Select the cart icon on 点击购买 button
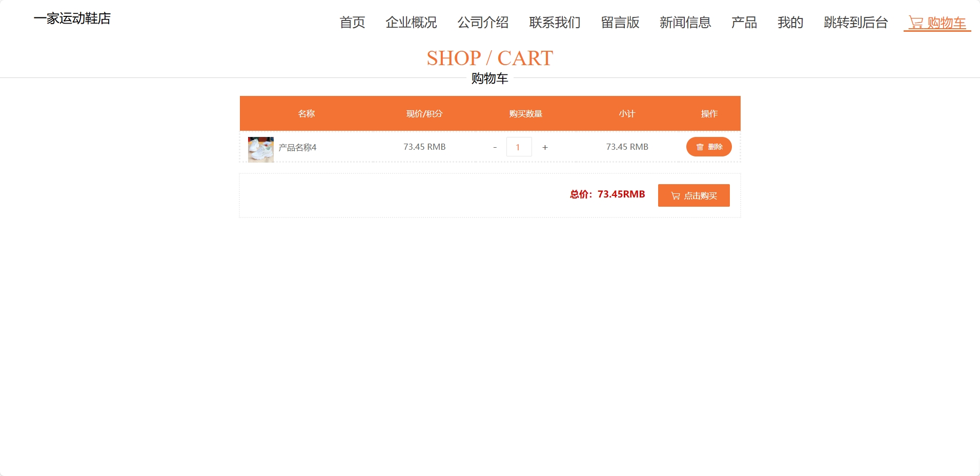Screen dimensions: 980x476 [675, 195]
